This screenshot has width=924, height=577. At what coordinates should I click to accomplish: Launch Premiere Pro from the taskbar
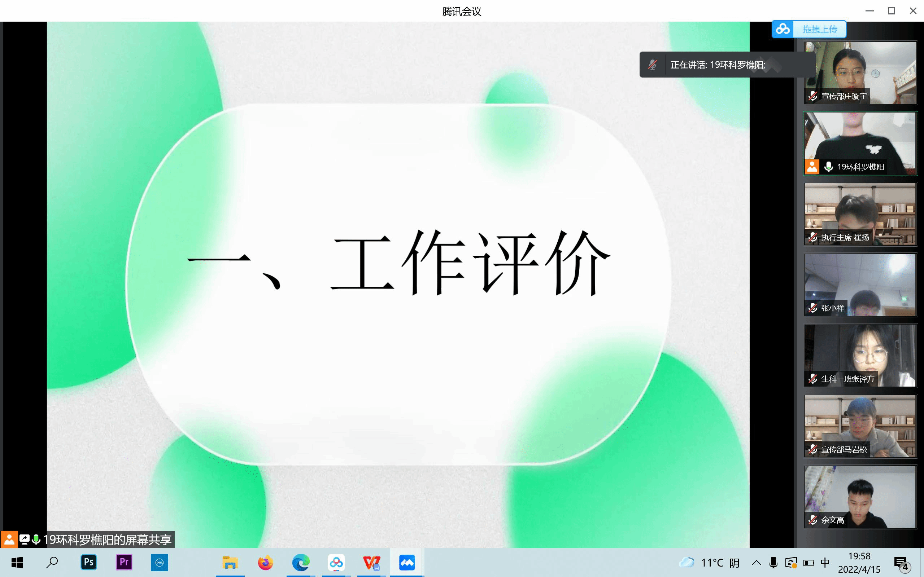124,562
